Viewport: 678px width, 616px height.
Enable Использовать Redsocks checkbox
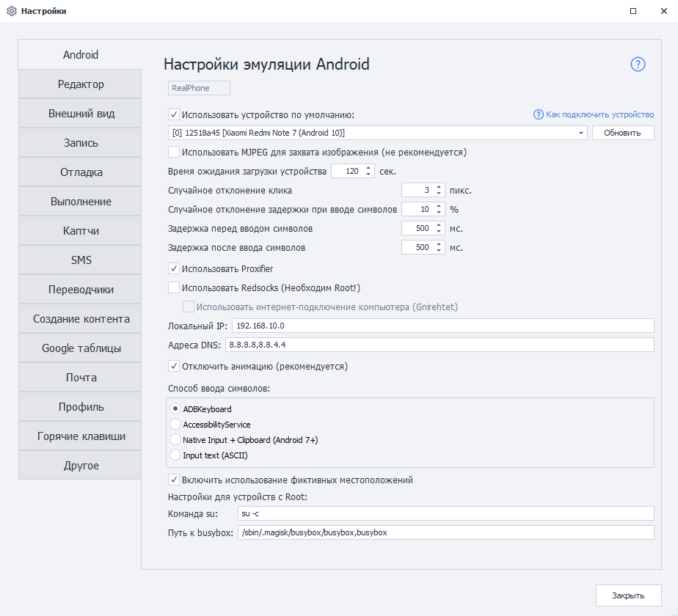pyautogui.click(x=174, y=288)
